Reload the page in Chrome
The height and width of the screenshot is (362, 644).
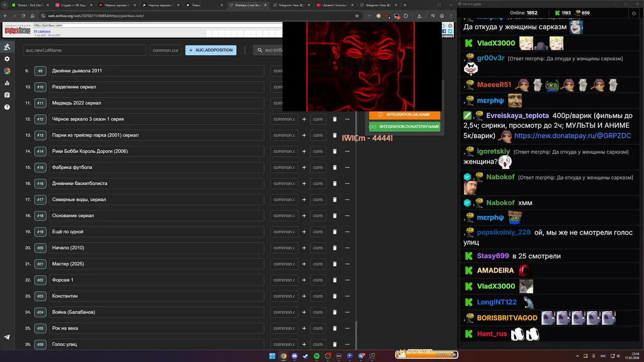point(23,16)
